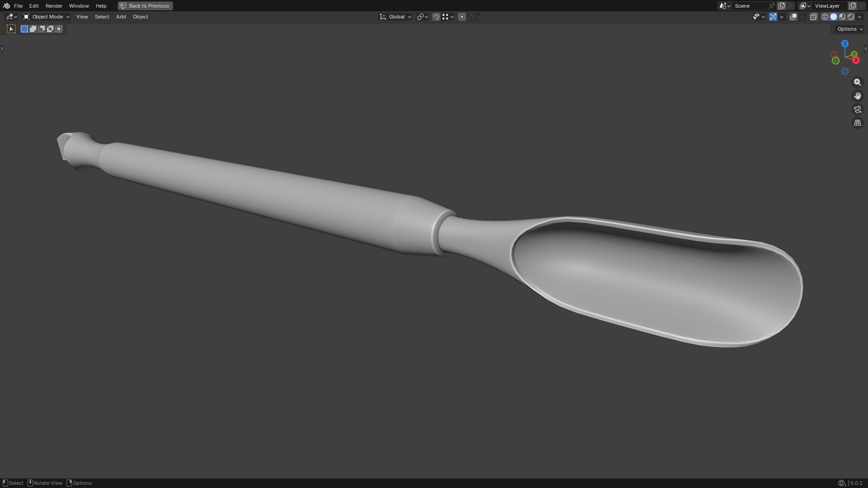
Task: Expand the right sidebar arrow
Action: (866, 49)
